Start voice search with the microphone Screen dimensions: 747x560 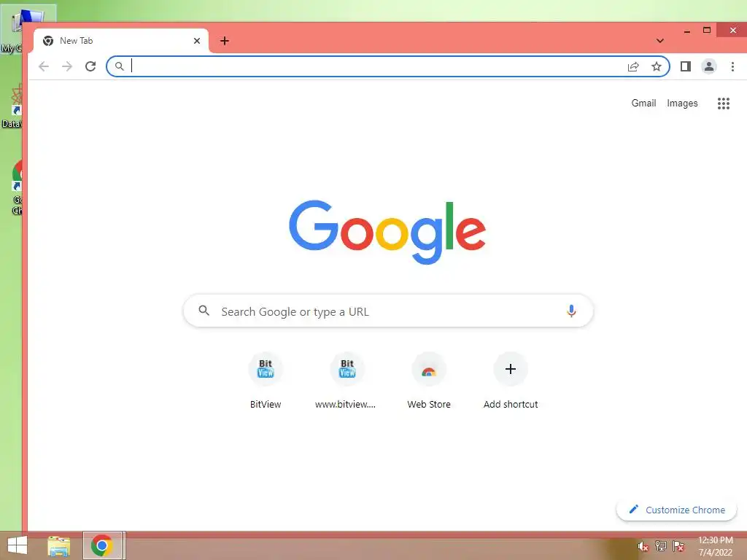click(571, 311)
